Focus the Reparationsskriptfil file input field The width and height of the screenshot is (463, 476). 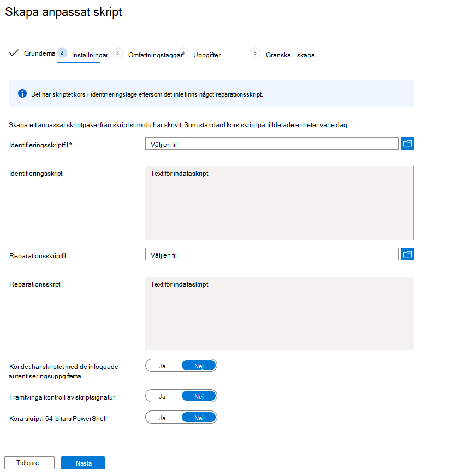click(x=272, y=254)
